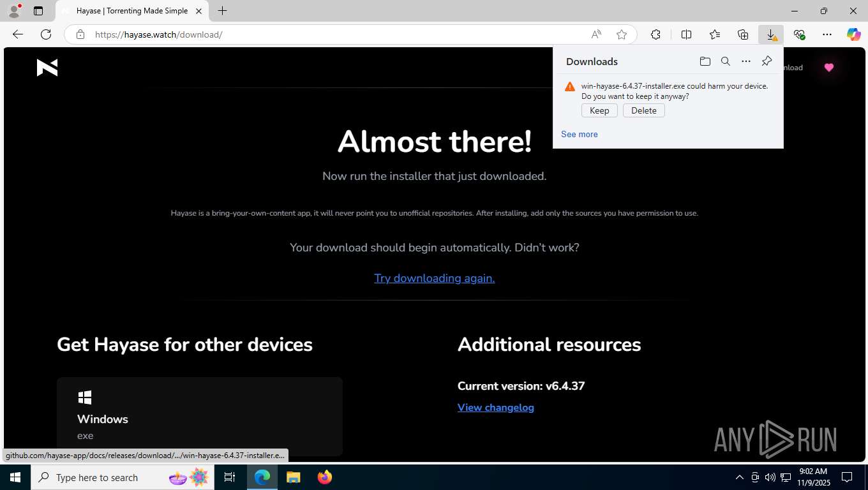Click the network tray icon
The image size is (868, 490).
click(786, 477)
